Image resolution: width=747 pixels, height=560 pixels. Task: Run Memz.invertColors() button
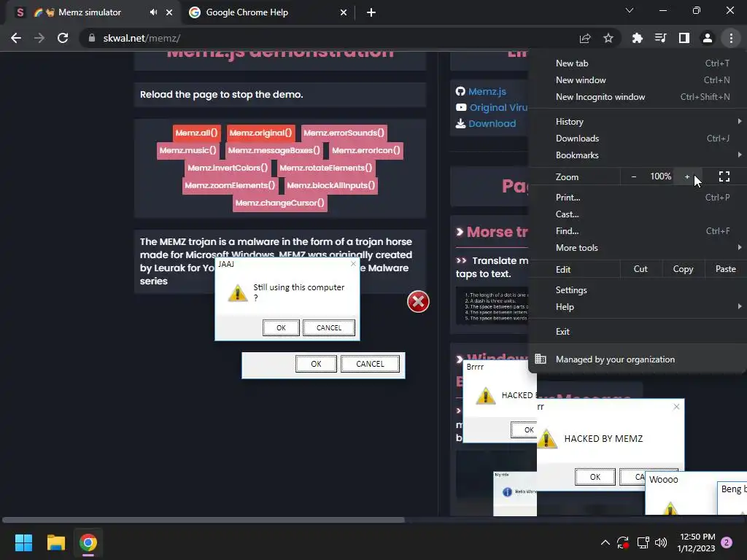tap(228, 168)
